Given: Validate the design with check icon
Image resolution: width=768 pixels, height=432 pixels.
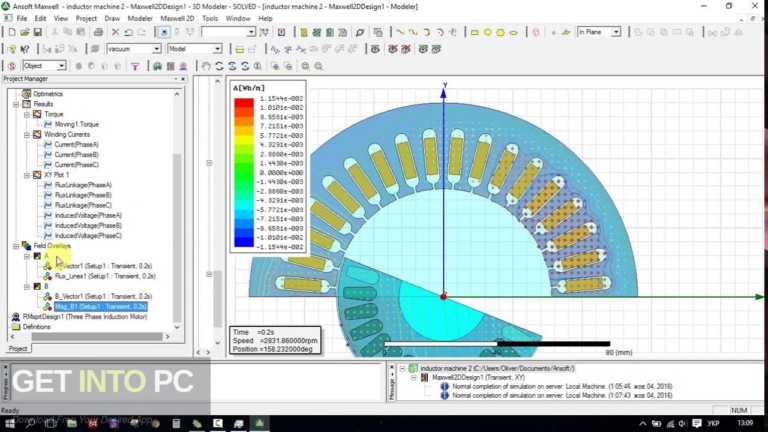Looking at the screenshot, I should tap(317, 32).
